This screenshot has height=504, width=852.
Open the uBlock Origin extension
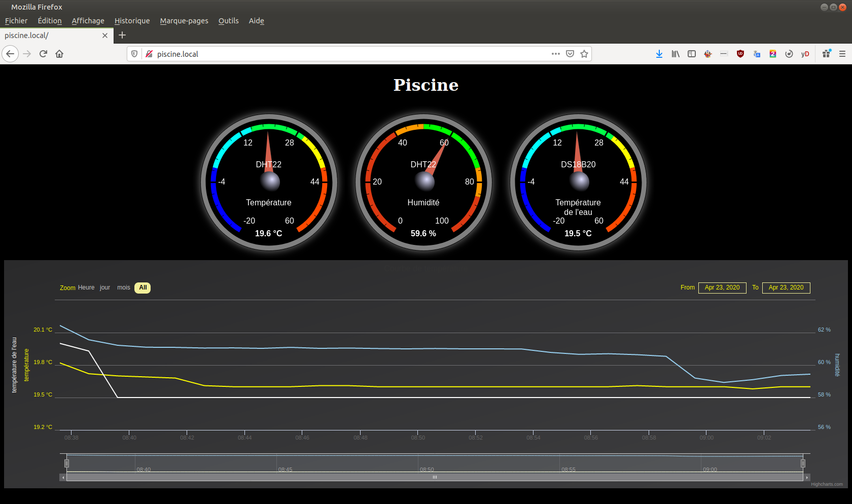pos(740,54)
